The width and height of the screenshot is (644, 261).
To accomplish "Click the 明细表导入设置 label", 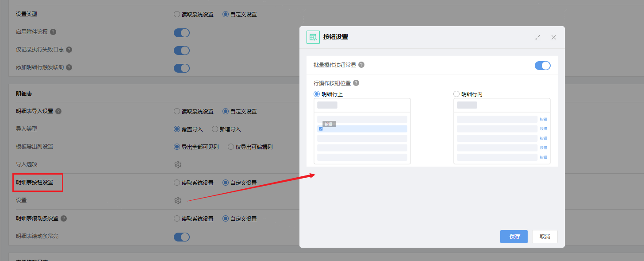I will point(34,111).
